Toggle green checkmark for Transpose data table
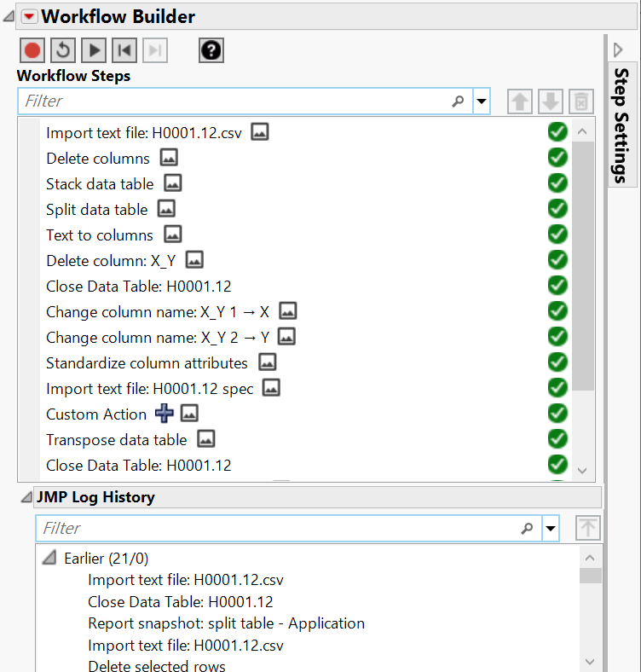This screenshot has width=641, height=672. point(557,439)
